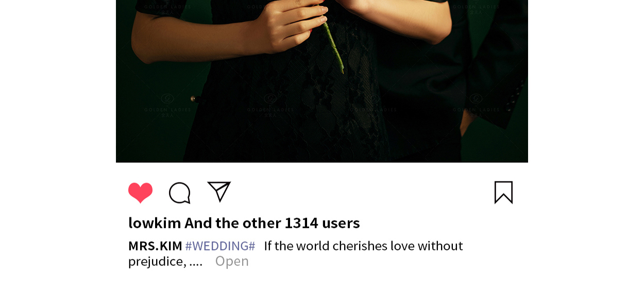View the other 1314 users who liked
The height and width of the screenshot is (284, 644).
click(272, 223)
